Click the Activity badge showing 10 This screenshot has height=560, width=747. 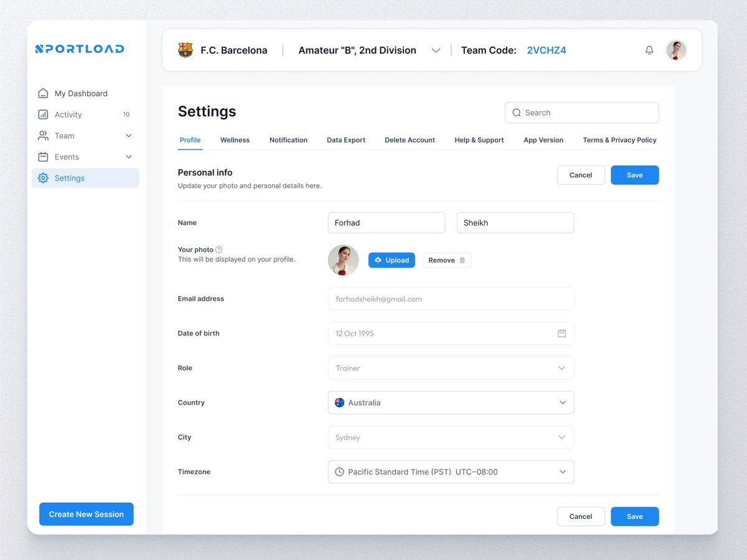(126, 114)
